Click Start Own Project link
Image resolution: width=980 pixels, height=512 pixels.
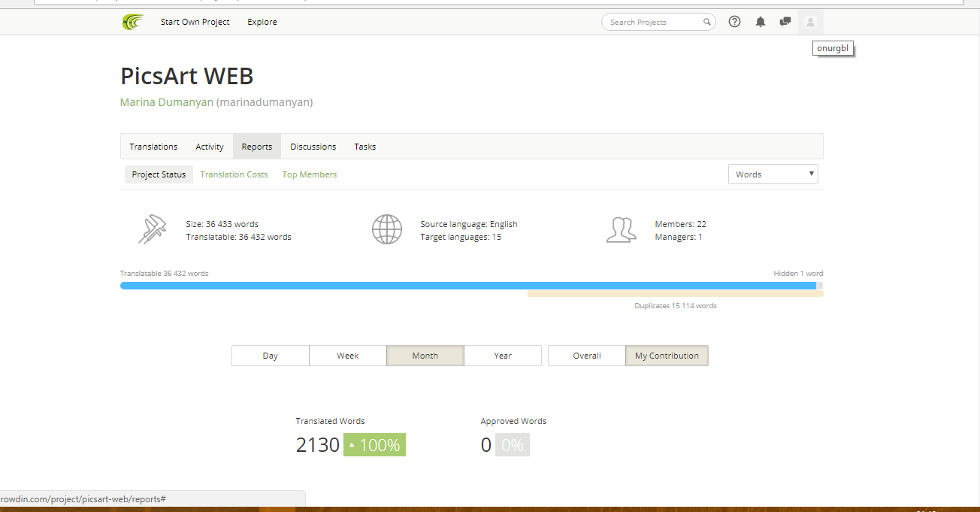pyautogui.click(x=195, y=22)
